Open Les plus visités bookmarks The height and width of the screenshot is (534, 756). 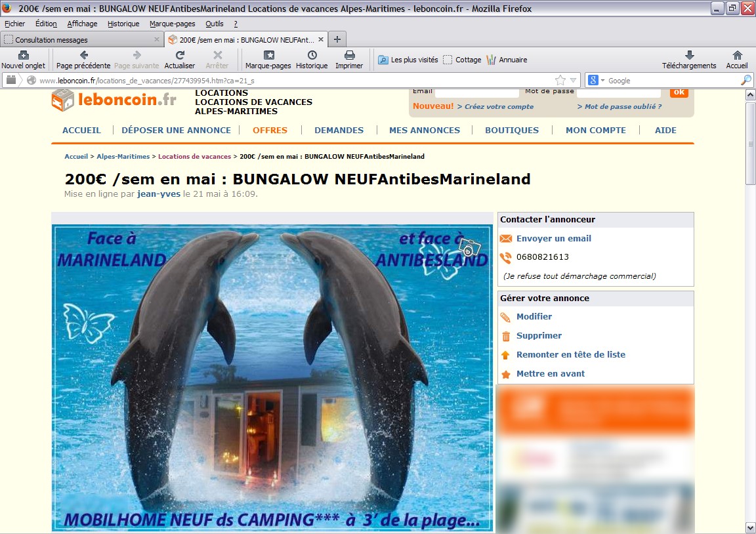coord(408,60)
